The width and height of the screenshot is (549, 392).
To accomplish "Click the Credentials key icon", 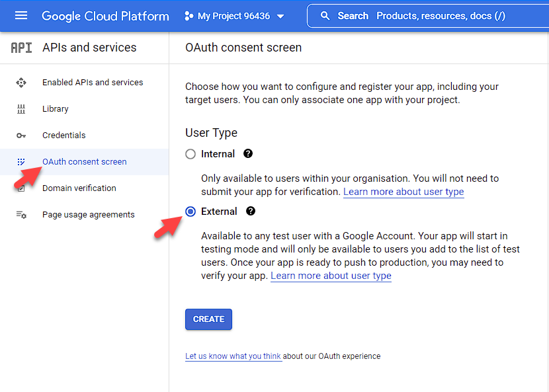I will click(x=21, y=136).
